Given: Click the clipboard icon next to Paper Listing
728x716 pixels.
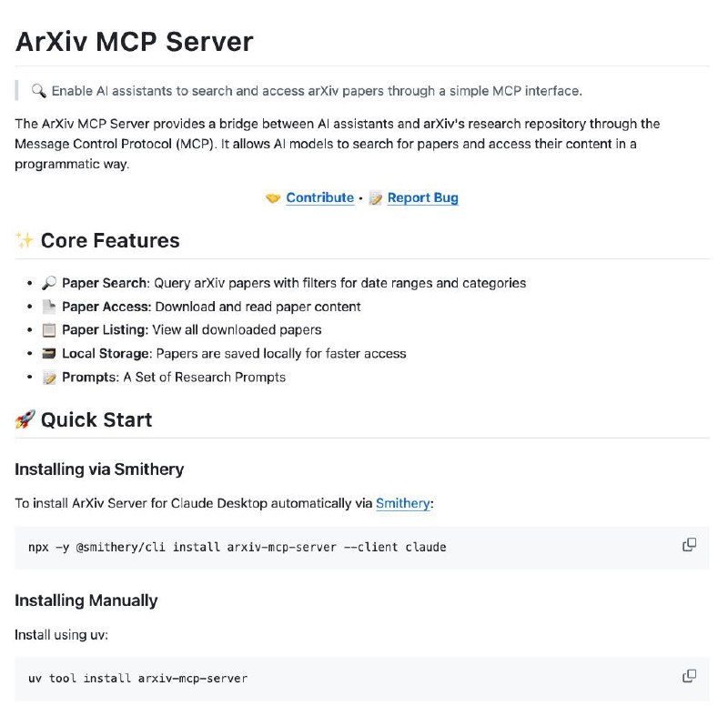Looking at the screenshot, I should click(x=49, y=330).
